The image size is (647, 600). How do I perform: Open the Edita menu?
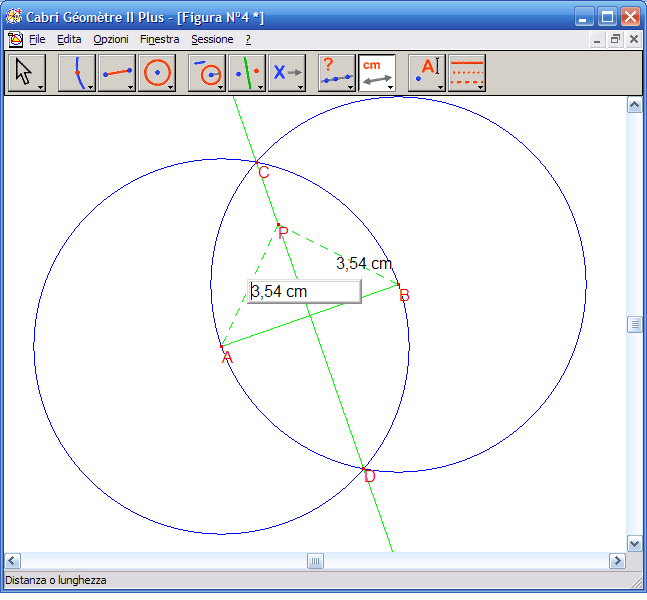[69, 39]
